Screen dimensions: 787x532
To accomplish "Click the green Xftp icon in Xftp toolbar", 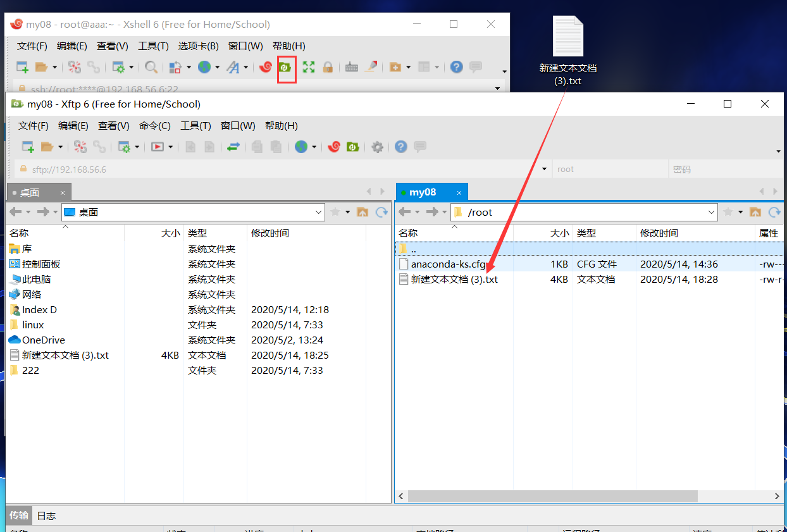I will click(x=353, y=147).
